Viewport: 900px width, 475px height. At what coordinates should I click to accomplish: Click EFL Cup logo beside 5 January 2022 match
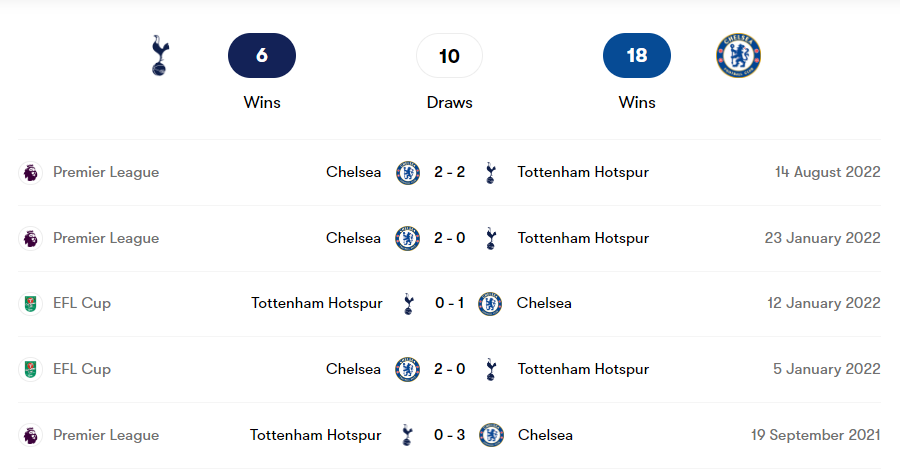(x=31, y=369)
